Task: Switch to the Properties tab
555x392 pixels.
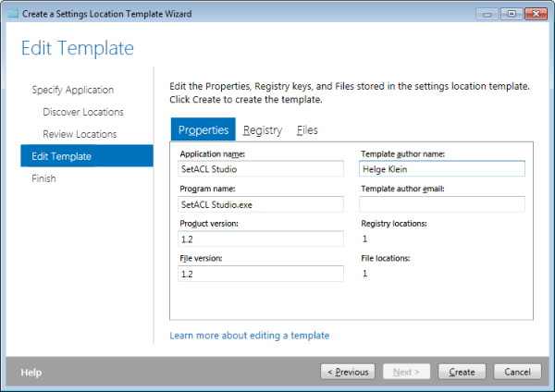Action: coord(203,129)
